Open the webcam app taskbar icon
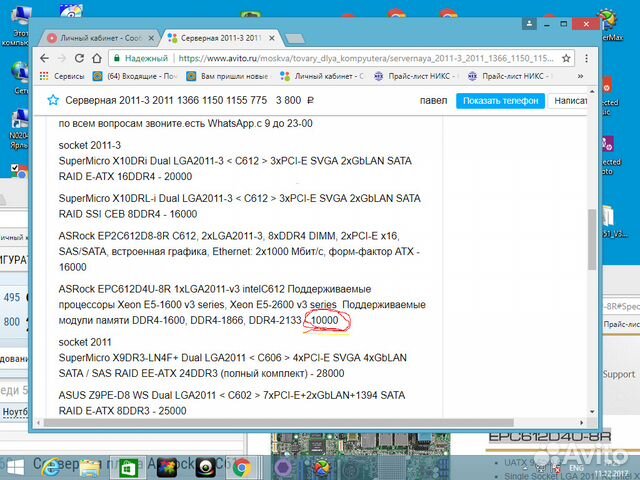The height and width of the screenshot is (480, 640). (x=205, y=468)
